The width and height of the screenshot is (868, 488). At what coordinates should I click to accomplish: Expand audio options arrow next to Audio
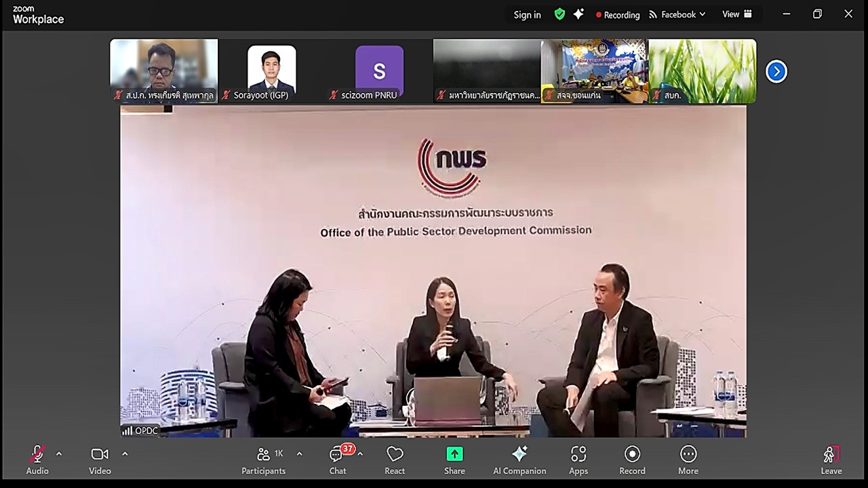click(59, 454)
